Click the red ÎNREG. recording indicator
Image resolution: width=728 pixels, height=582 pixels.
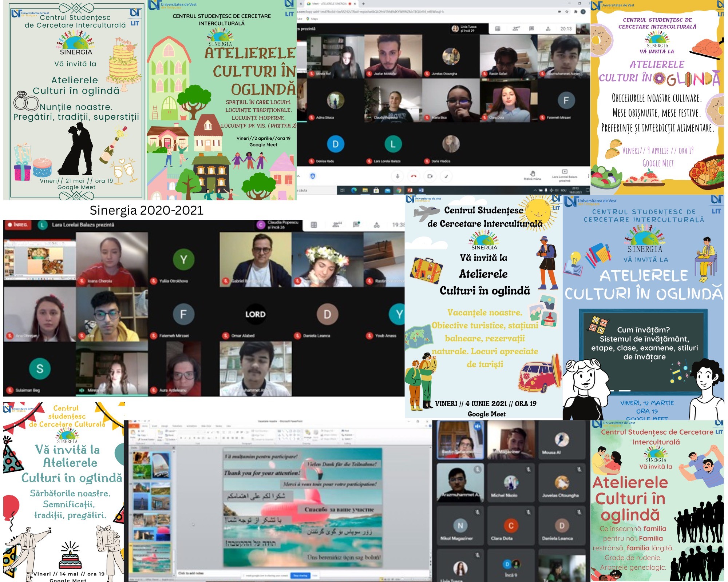coord(18,225)
